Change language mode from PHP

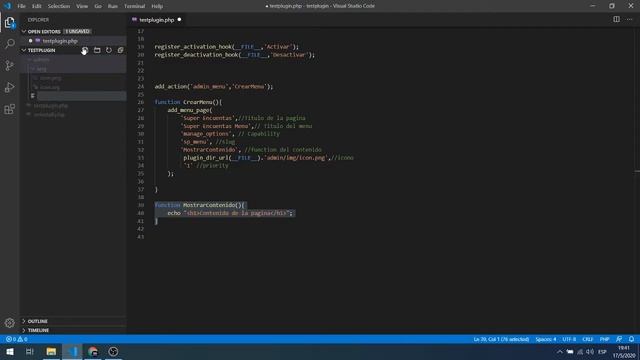604,339
